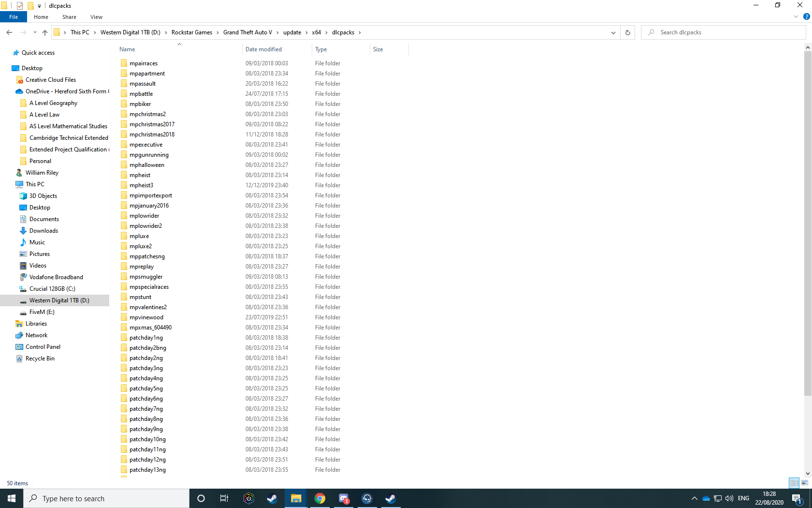Expand chevron after dlcpacks breadcrumb
This screenshot has height=508, width=812.
click(360, 32)
